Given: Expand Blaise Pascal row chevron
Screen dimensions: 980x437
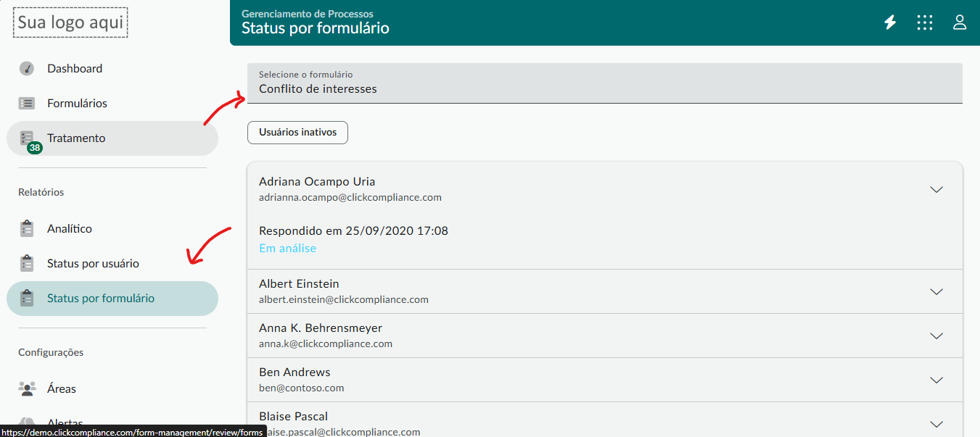Looking at the screenshot, I should click(936, 424).
